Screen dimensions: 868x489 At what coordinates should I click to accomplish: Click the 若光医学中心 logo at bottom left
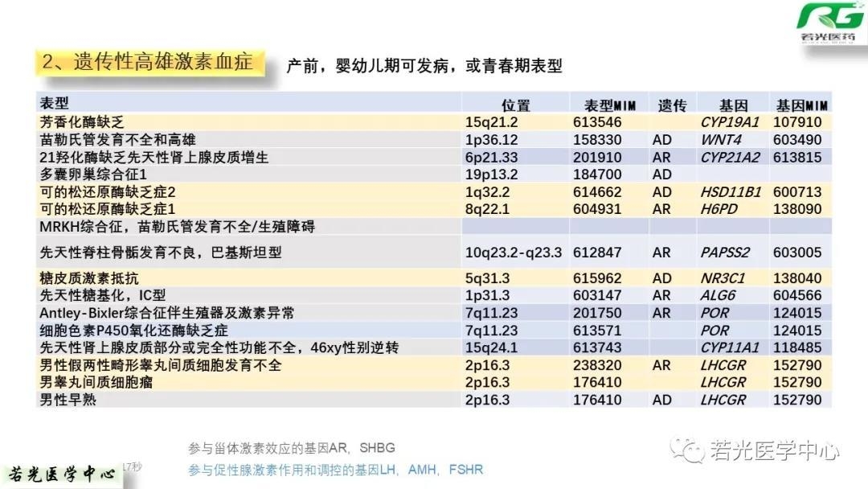pyautogui.click(x=63, y=471)
